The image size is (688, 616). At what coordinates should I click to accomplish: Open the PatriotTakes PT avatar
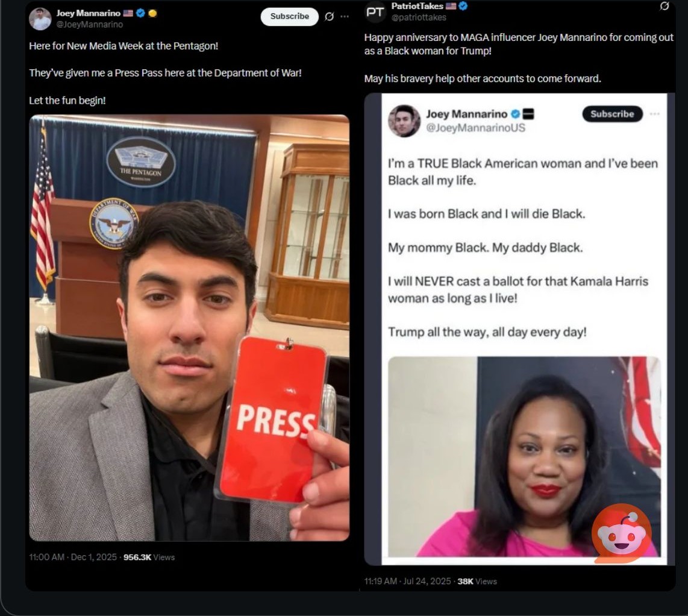click(375, 12)
